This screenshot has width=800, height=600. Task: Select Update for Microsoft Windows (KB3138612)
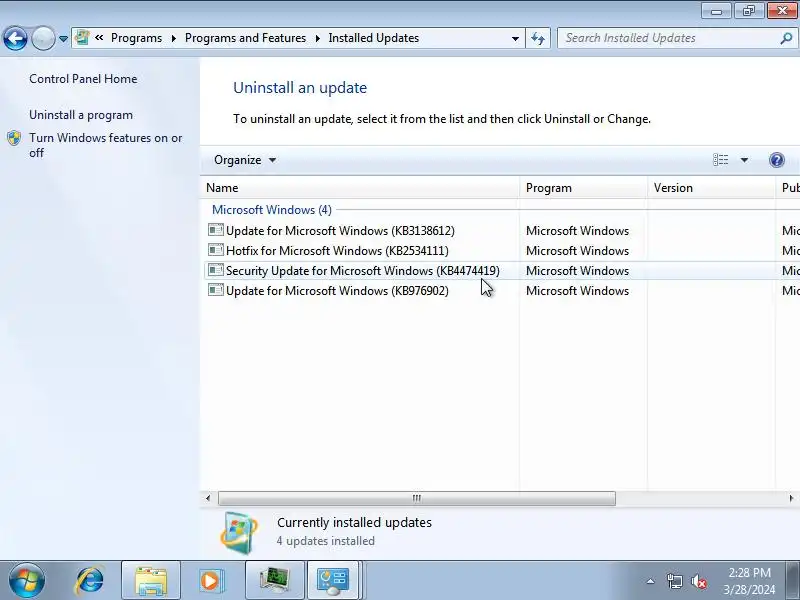340,231
